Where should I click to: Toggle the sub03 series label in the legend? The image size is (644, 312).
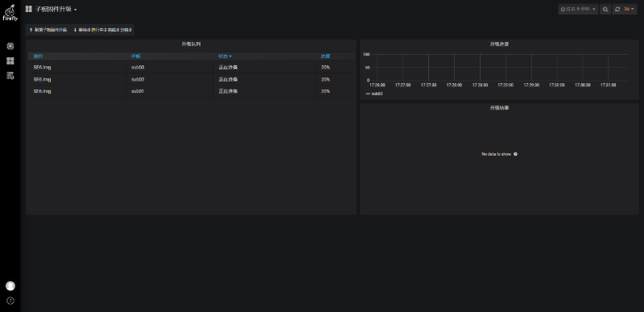tap(377, 94)
